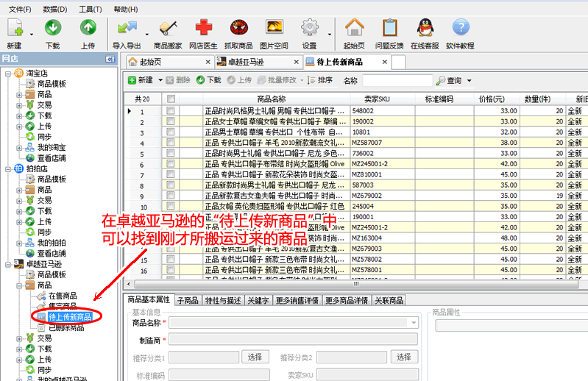
Task: Toggle the select-all checkbox in table header
Action: click(171, 99)
